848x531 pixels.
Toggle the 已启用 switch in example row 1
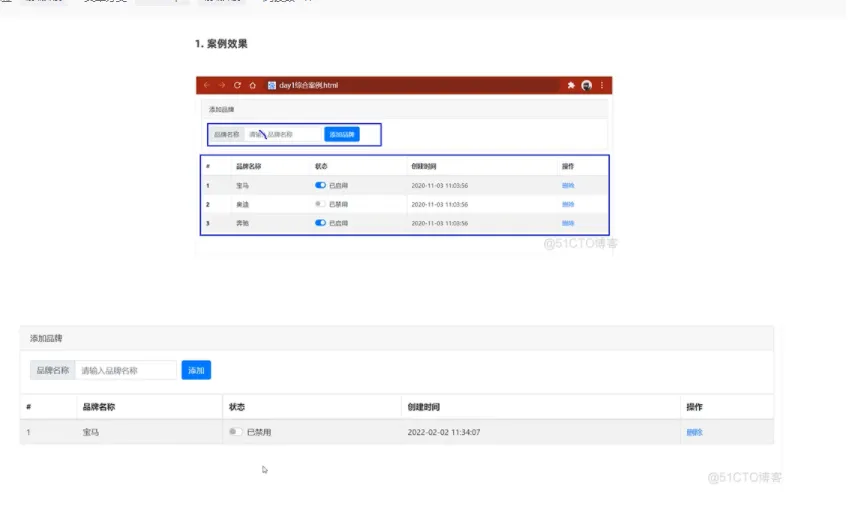point(320,185)
